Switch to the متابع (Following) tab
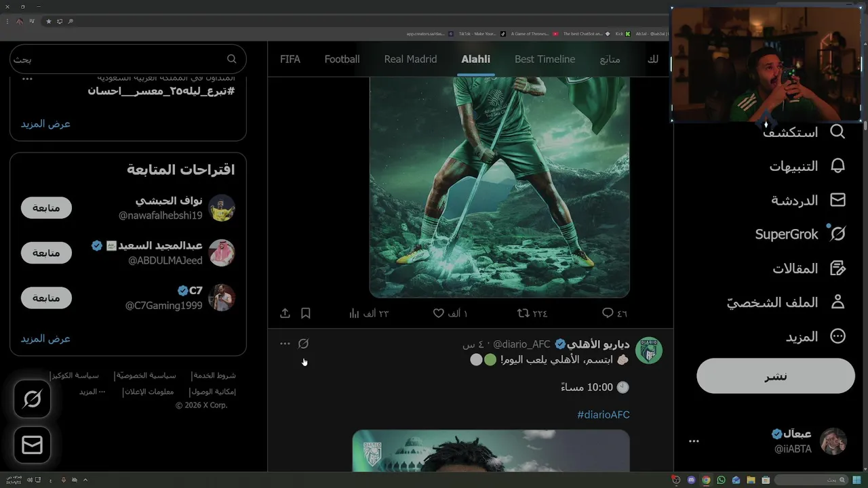 coord(610,59)
